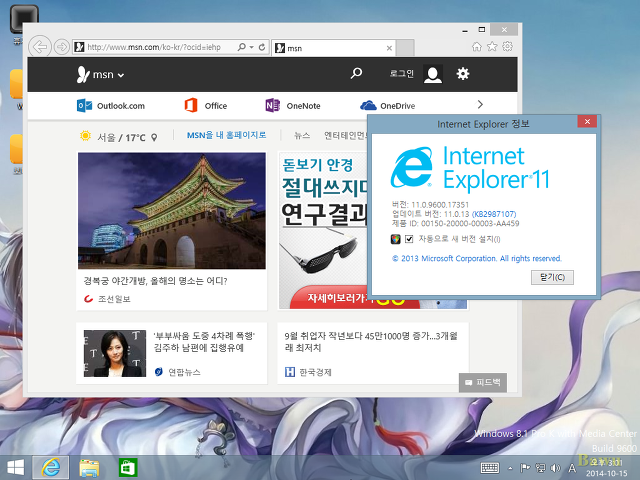
Task: Click the sun weather icon
Action: click(x=85, y=136)
